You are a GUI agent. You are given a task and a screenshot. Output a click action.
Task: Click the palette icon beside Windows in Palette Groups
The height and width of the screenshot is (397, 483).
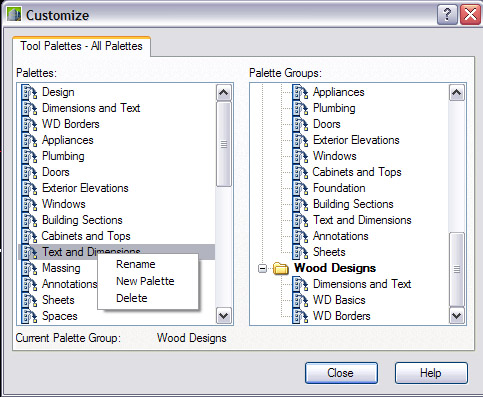(300, 156)
